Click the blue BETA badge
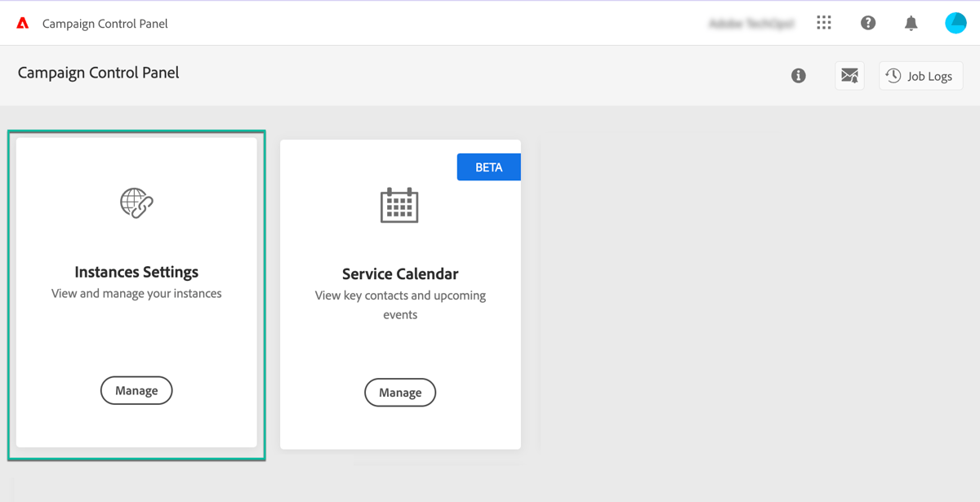Screen dimensions: 980x502 point(488,167)
